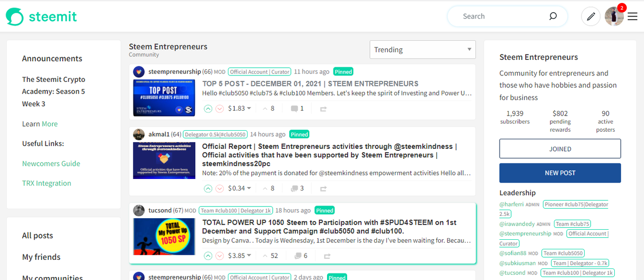Click the search magnifier icon

click(553, 16)
